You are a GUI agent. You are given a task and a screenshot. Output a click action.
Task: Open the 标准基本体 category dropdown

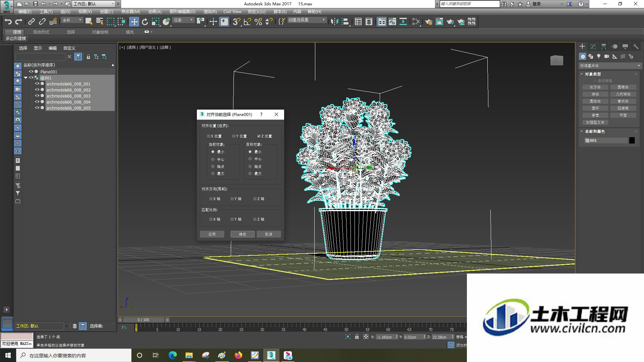coord(610,66)
